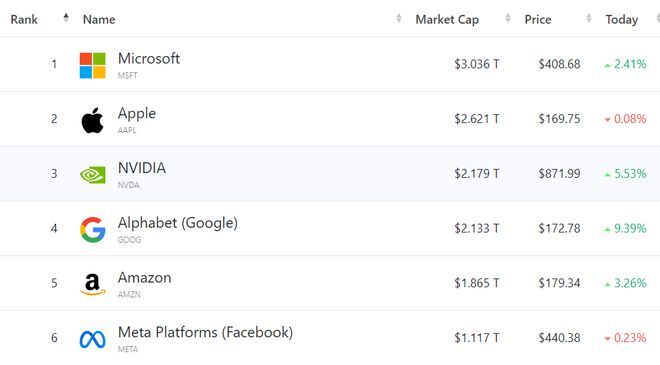Click the Today column header
This screenshot has width=660, height=365.
622,19
